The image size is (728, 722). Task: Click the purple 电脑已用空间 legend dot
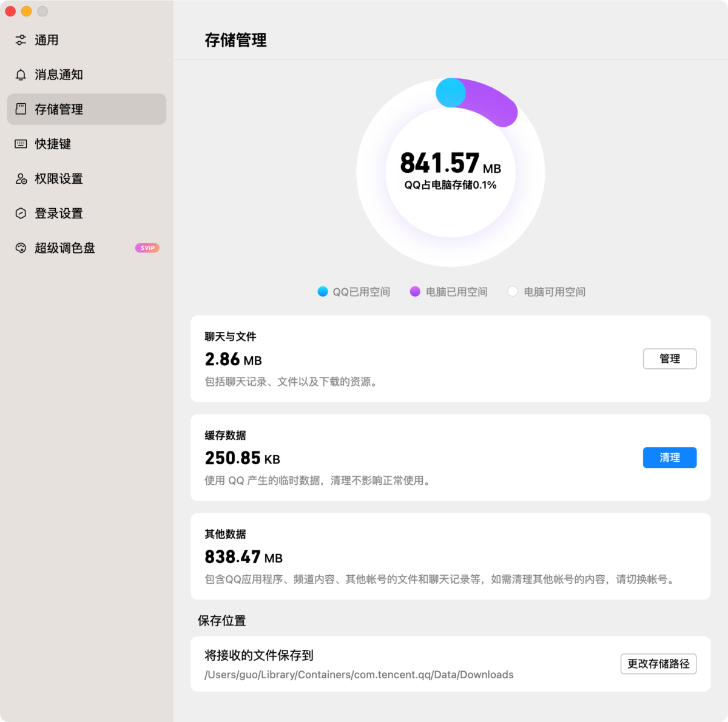[415, 292]
